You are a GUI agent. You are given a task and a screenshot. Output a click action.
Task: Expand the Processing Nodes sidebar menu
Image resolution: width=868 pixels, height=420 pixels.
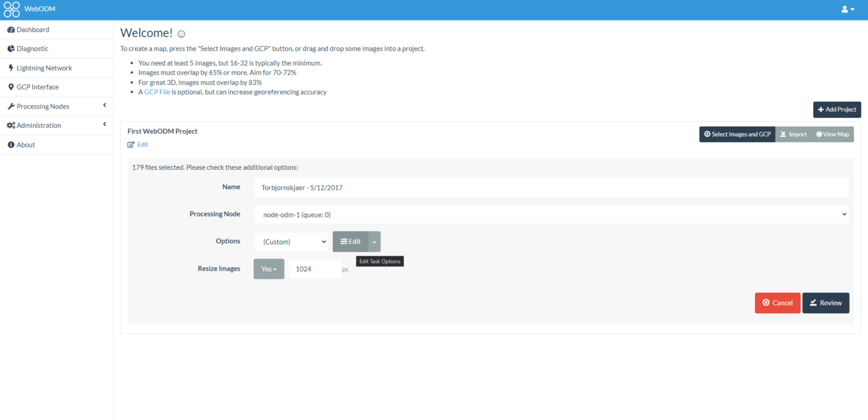pyautogui.click(x=56, y=106)
